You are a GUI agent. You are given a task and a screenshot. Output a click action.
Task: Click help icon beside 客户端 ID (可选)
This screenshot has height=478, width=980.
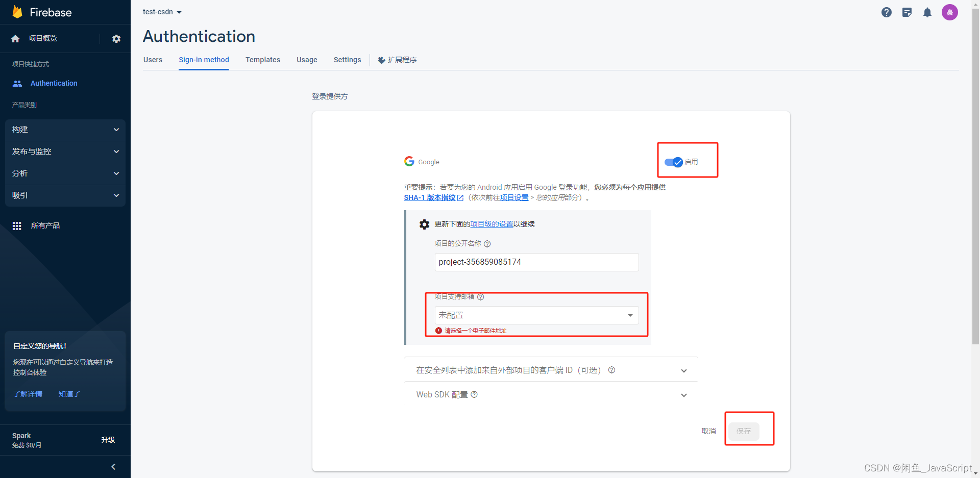click(x=611, y=370)
